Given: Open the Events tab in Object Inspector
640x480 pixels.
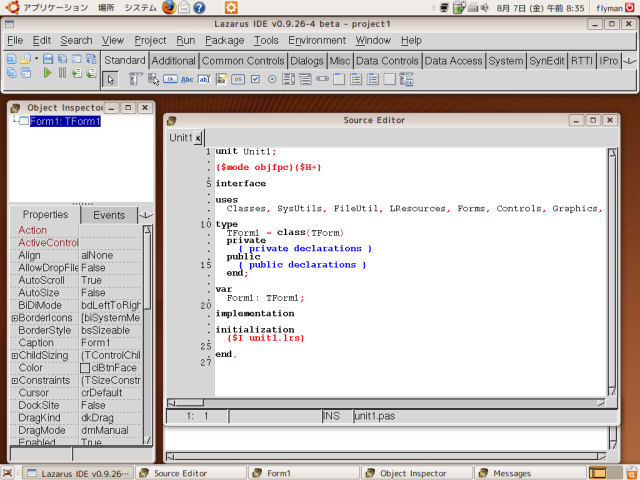Looking at the screenshot, I should (x=109, y=215).
